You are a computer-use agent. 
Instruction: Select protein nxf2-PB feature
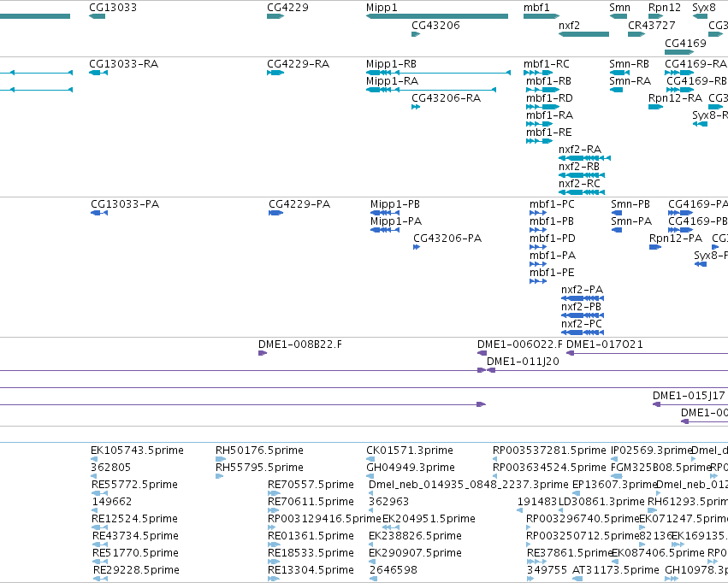click(x=583, y=315)
